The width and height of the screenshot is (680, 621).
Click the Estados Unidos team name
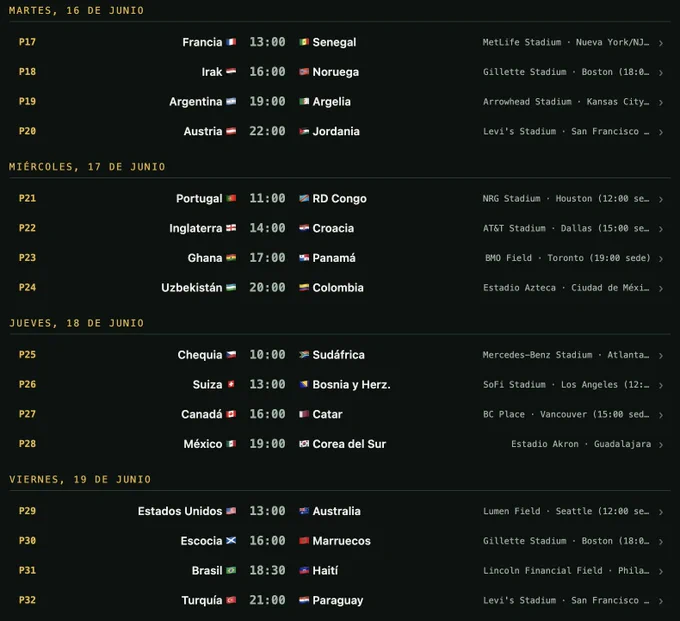180,511
